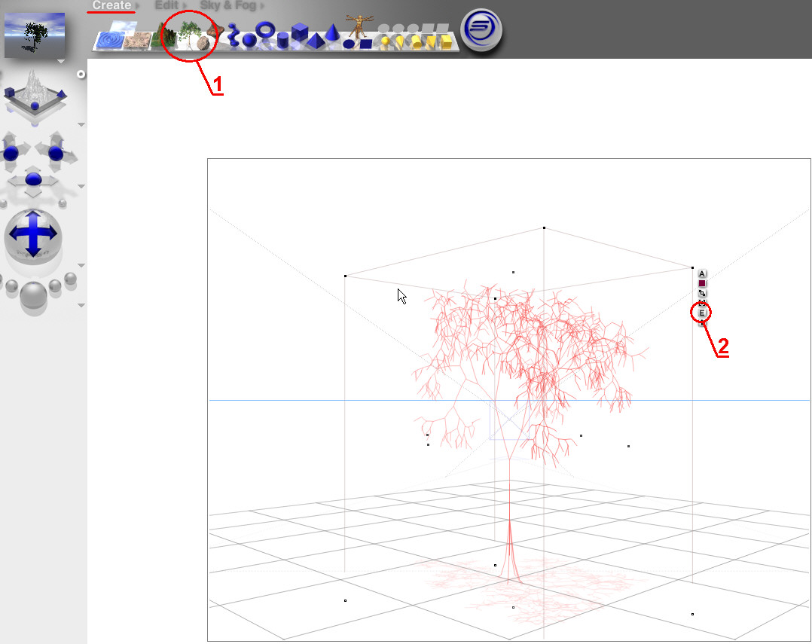The height and width of the screenshot is (644, 812).
Task: Open view control options triangle
Action: (81, 125)
